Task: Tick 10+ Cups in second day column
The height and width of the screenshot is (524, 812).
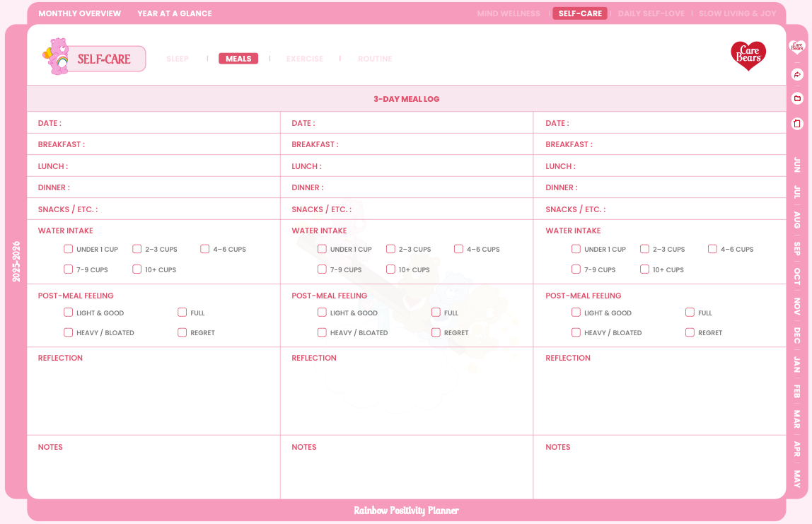Action: click(x=390, y=269)
